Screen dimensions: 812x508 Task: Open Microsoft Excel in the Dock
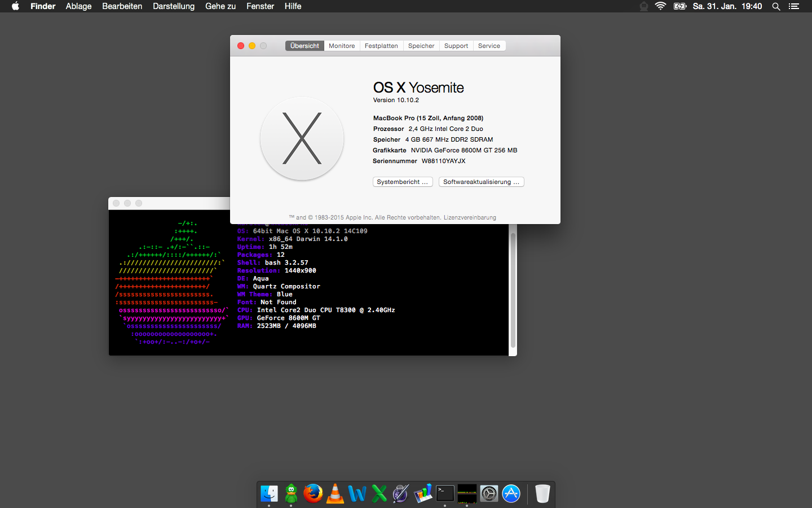[x=379, y=493]
